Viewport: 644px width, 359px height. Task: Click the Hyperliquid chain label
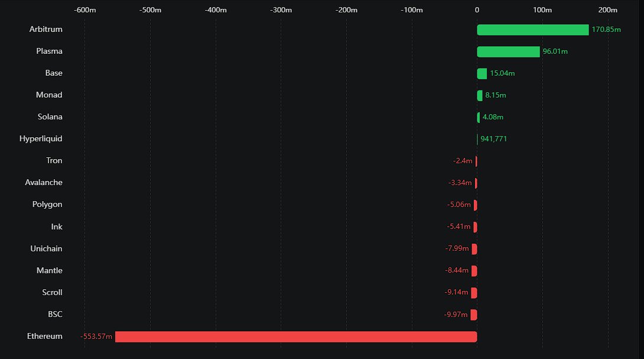(41, 139)
